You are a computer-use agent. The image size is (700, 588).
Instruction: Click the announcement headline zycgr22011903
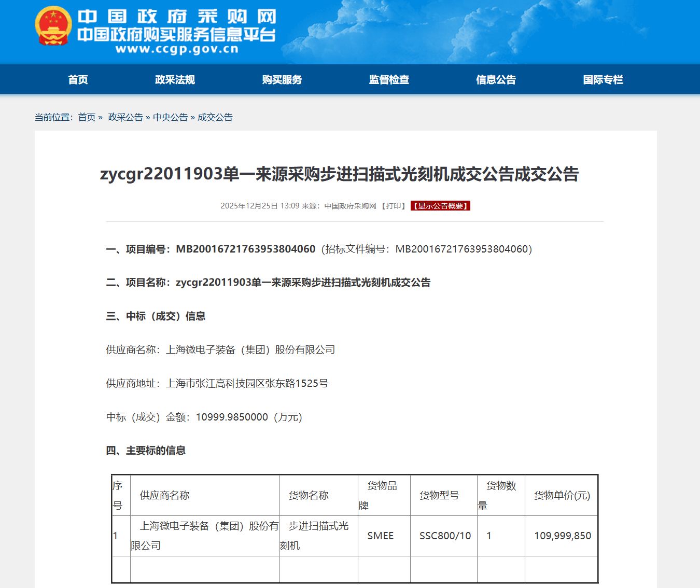pos(339,174)
